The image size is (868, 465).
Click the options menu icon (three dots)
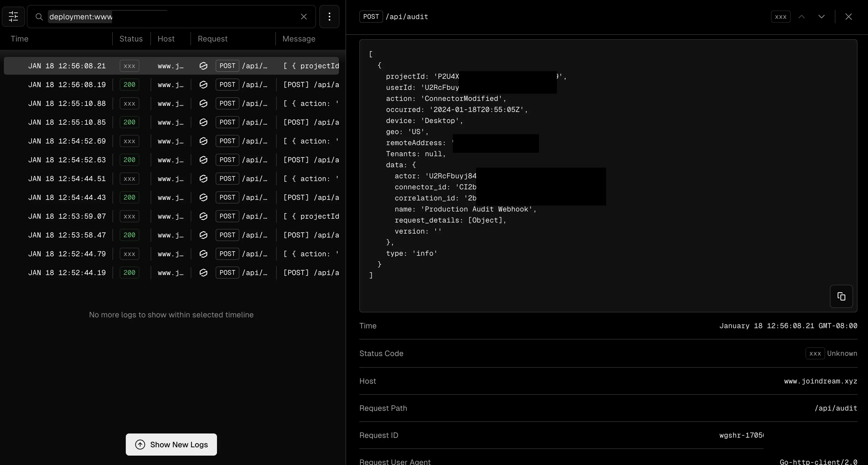(329, 17)
